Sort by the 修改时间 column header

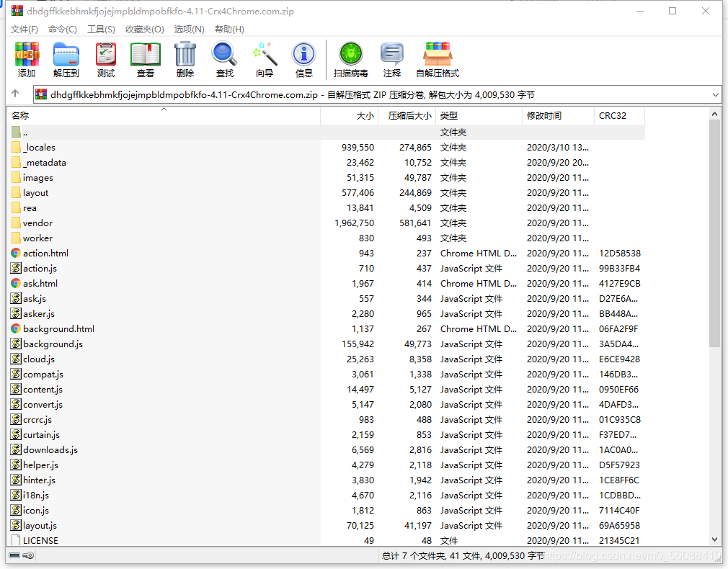(558, 115)
